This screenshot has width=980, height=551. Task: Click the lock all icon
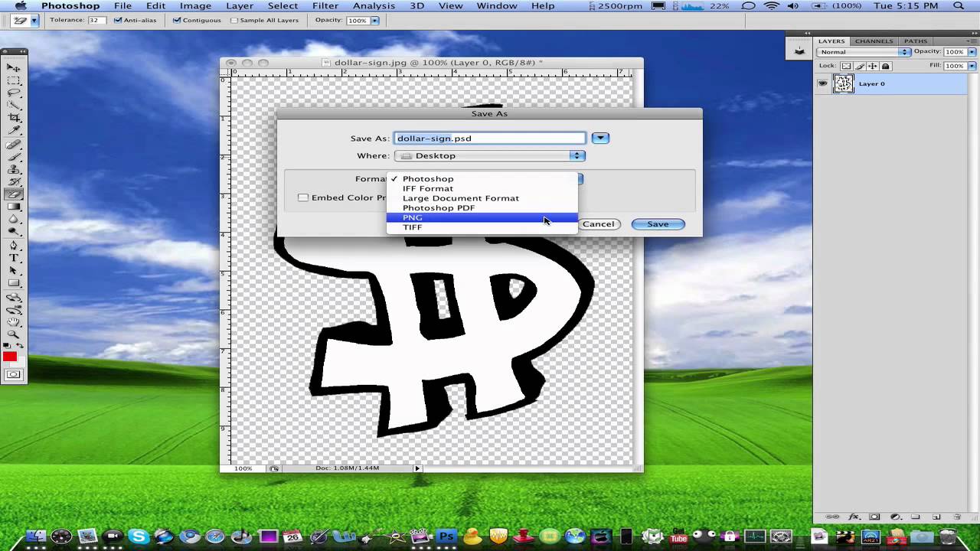click(886, 66)
